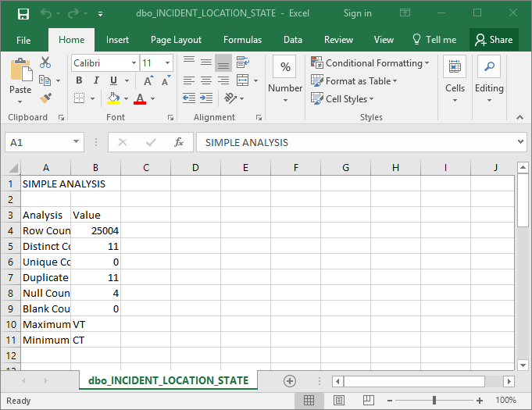Toggle Bold formatting
The image size is (532, 410).
(79, 80)
